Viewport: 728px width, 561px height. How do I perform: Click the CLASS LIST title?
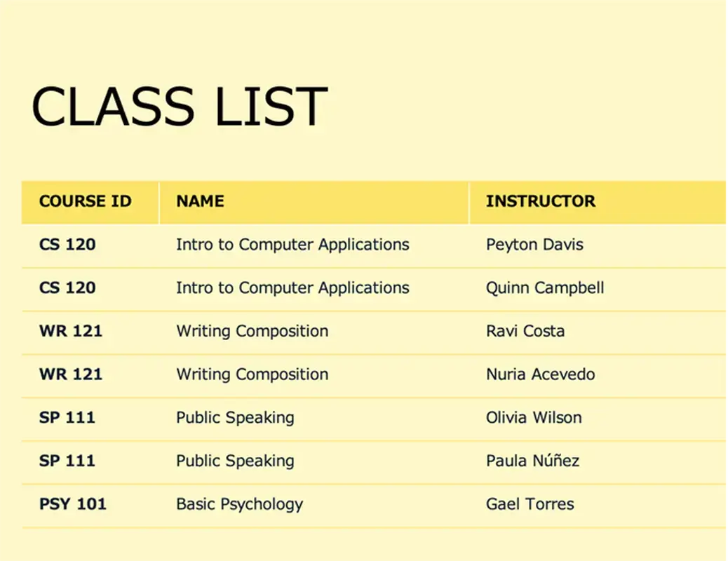click(180, 106)
